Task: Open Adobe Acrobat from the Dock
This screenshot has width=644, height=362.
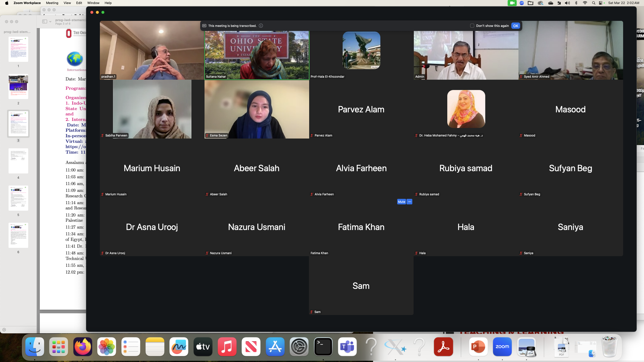Action: 443,347
